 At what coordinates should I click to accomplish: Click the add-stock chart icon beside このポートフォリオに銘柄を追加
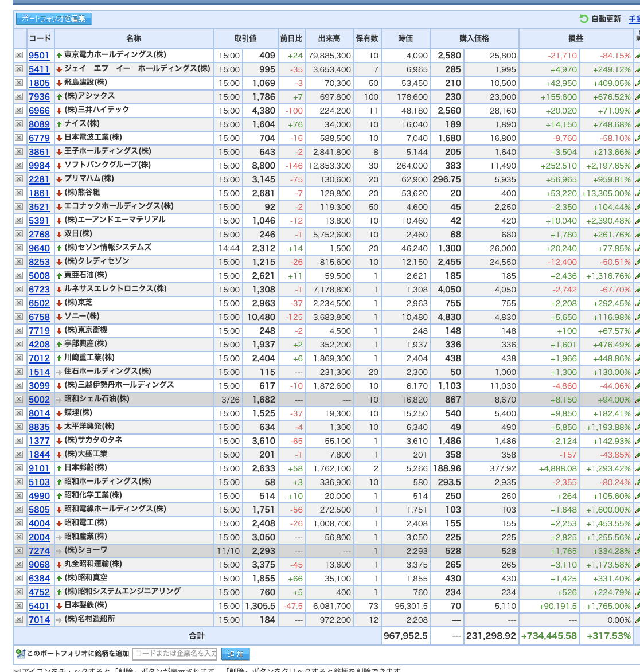(x=20, y=654)
